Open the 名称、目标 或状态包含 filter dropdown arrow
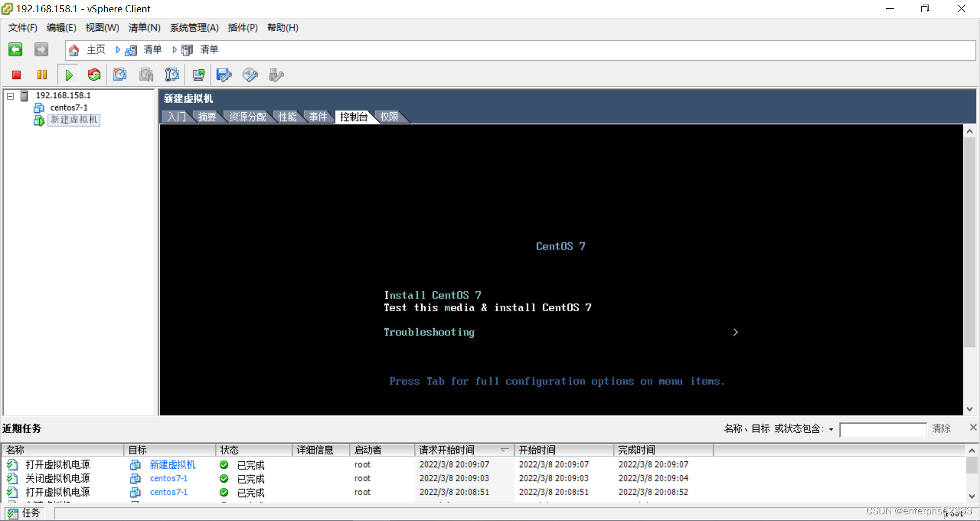Viewport: 980px width, 521px height. [831, 430]
